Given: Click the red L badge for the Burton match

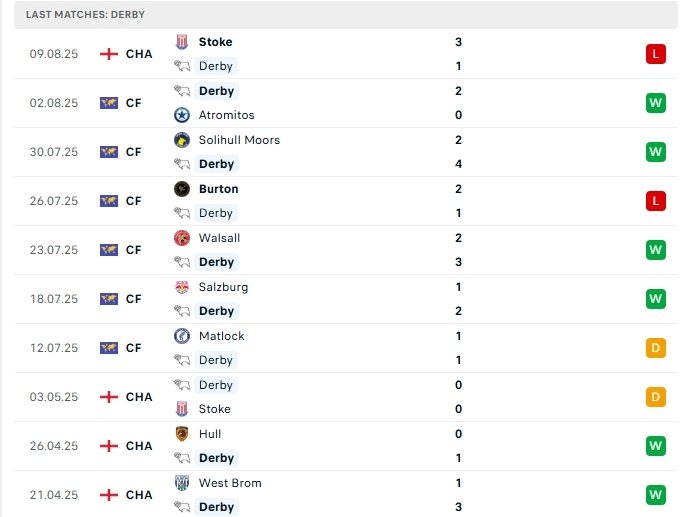Looking at the screenshot, I should click(x=656, y=201).
